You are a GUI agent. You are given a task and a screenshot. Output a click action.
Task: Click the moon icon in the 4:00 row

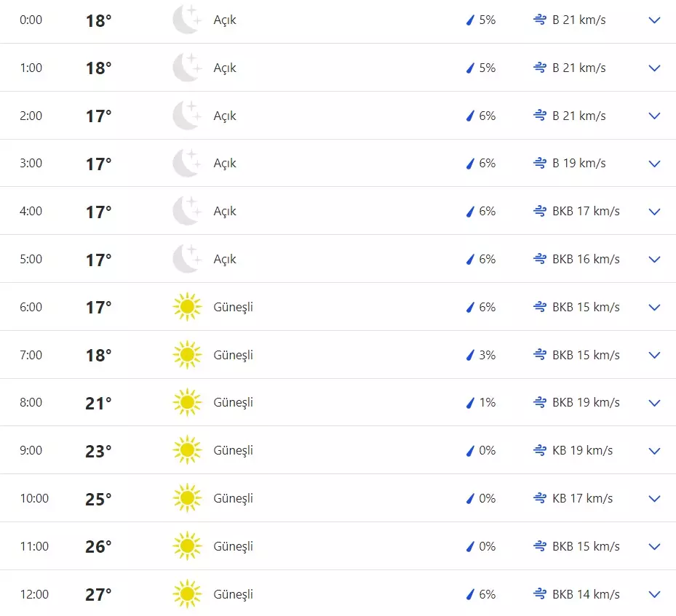tap(186, 211)
